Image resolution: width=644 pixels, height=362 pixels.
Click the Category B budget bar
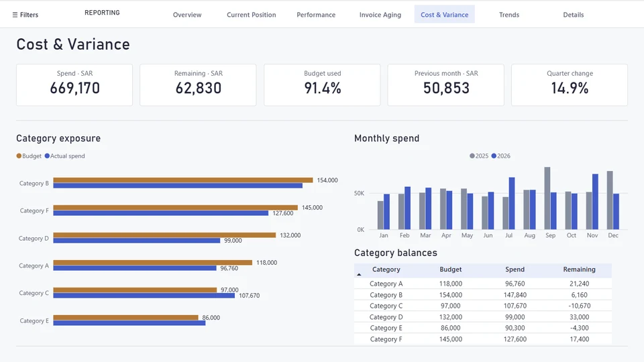(x=182, y=180)
